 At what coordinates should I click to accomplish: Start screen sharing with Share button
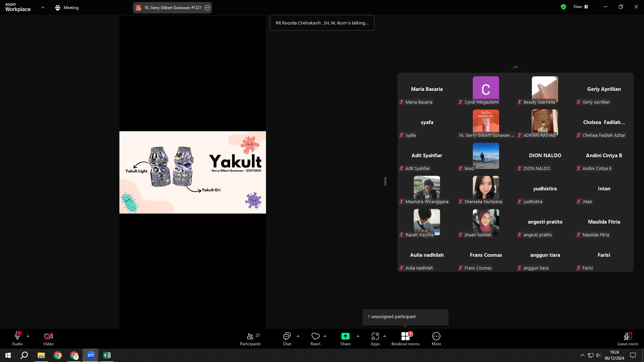pyautogui.click(x=345, y=339)
